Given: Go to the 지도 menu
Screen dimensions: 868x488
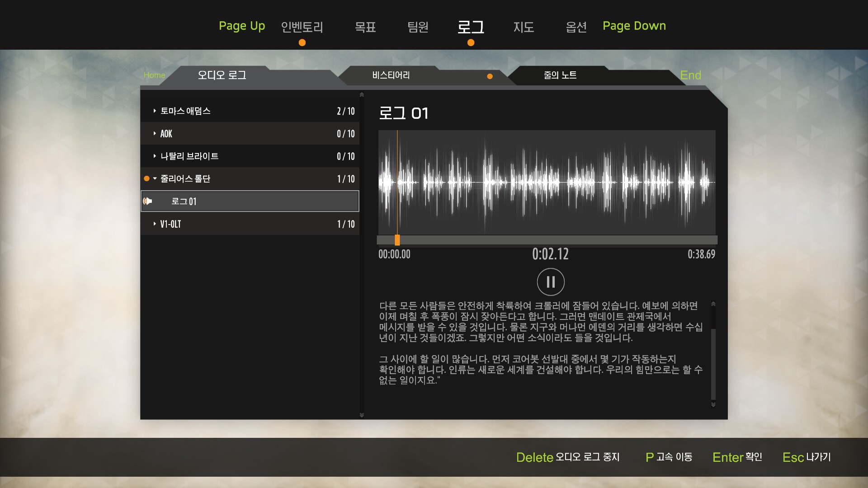Looking at the screenshot, I should tap(524, 27).
